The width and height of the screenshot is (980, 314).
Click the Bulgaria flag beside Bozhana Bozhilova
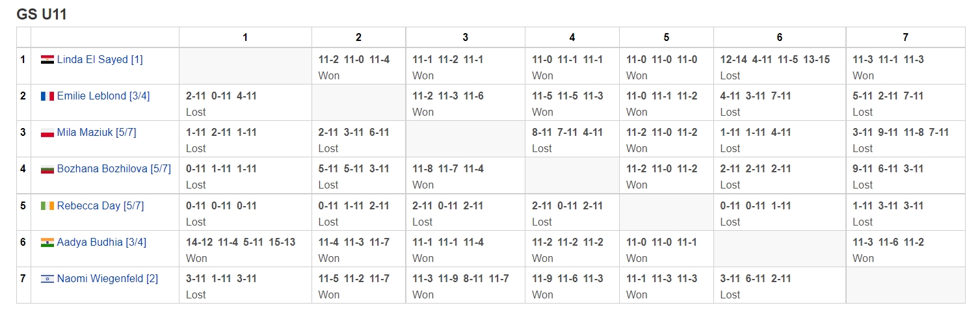47,169
